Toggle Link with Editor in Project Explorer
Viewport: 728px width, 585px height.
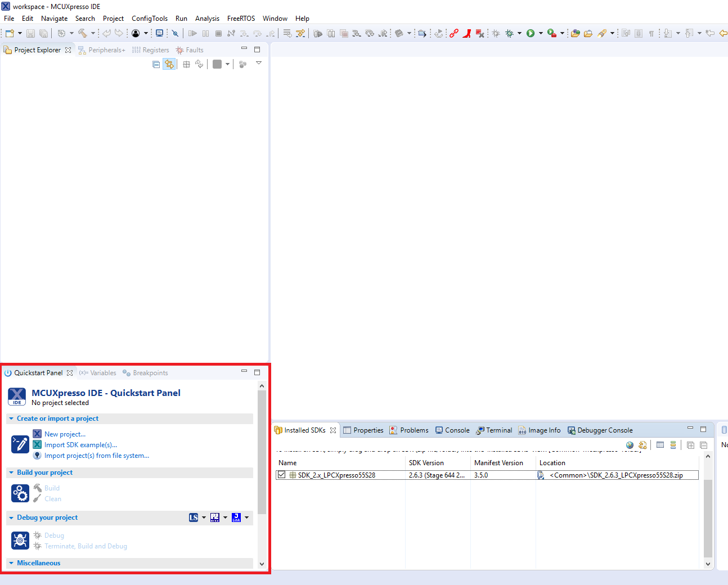tap(169, 65)
